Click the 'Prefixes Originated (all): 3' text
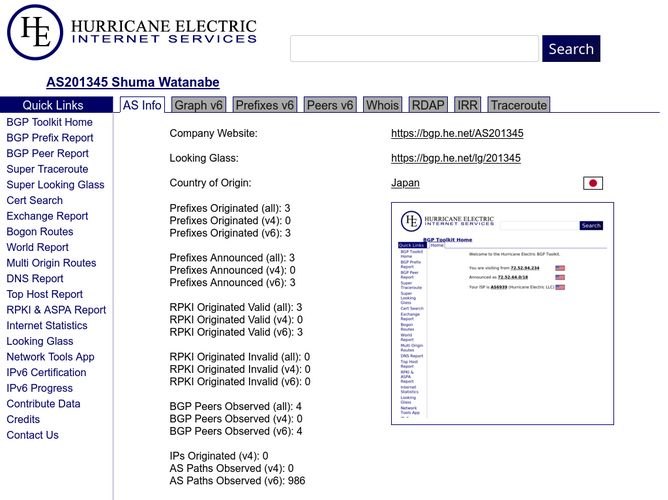 click(x=230, y=208)
